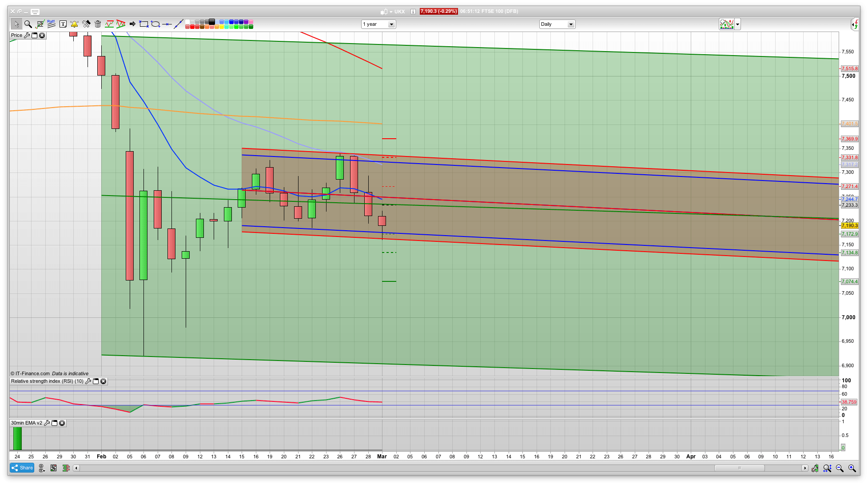This screenshot has width=868, height=485.
Task: Select the magnifier zoom tool
Action: [28, 24]
